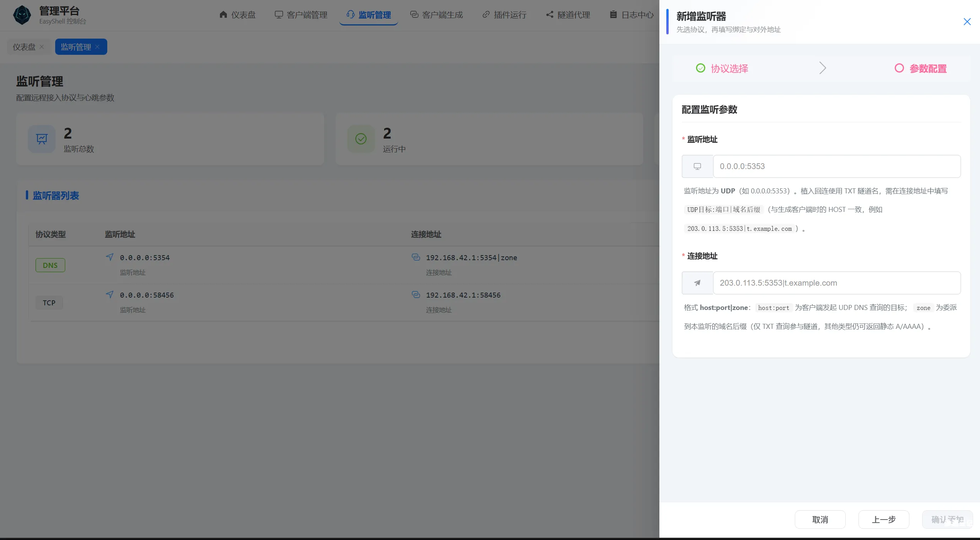This screenshot has width=980, height=540.
Task: Click the monitor icon before 监听地址 input
Action: point(697,166)
